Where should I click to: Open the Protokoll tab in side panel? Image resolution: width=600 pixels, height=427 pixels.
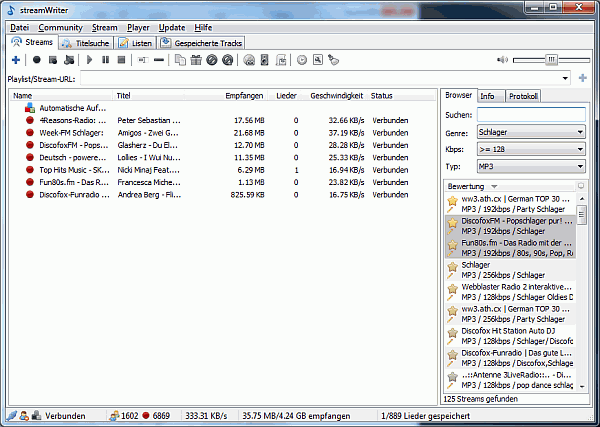tap(523, 96)
